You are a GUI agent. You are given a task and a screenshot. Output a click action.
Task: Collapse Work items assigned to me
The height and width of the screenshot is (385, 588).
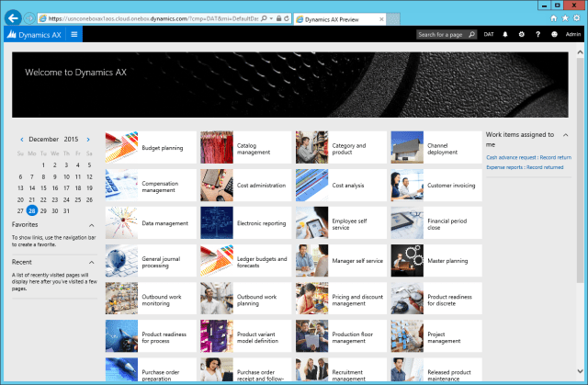[566, 135]
